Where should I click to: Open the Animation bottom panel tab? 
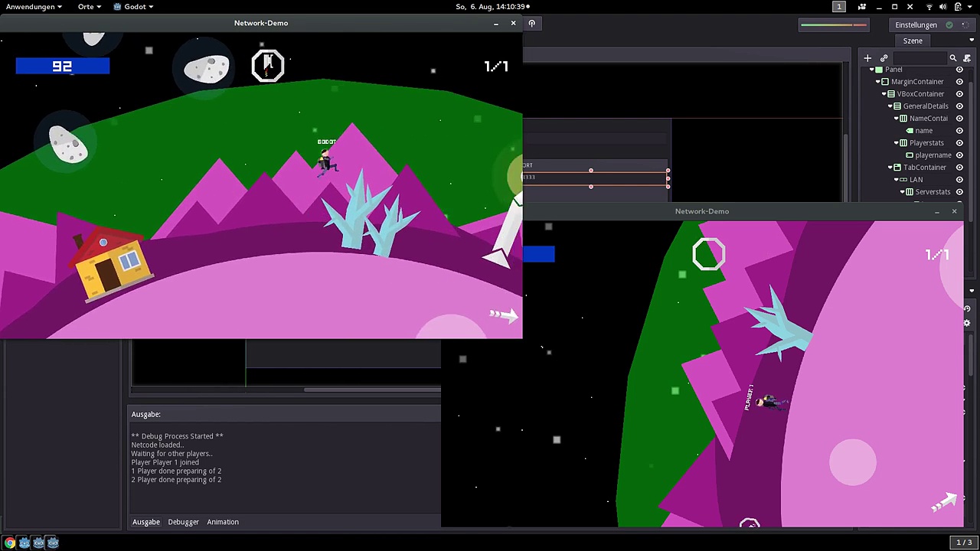point(223,522)
